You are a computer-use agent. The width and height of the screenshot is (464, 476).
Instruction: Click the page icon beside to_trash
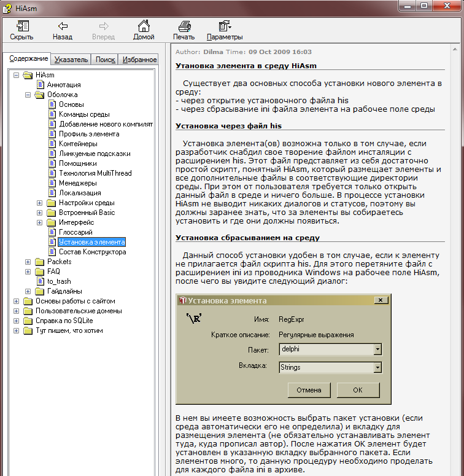[x=41, y=281]
